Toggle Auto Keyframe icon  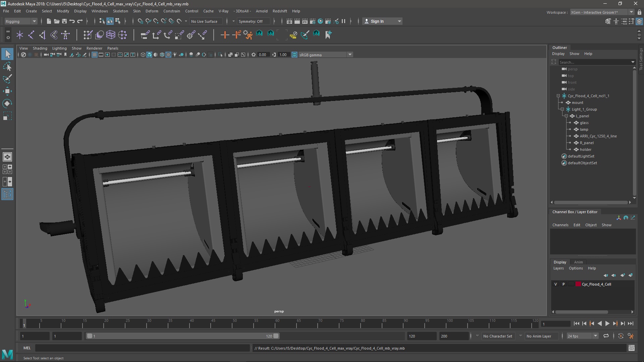pos(621,336)
